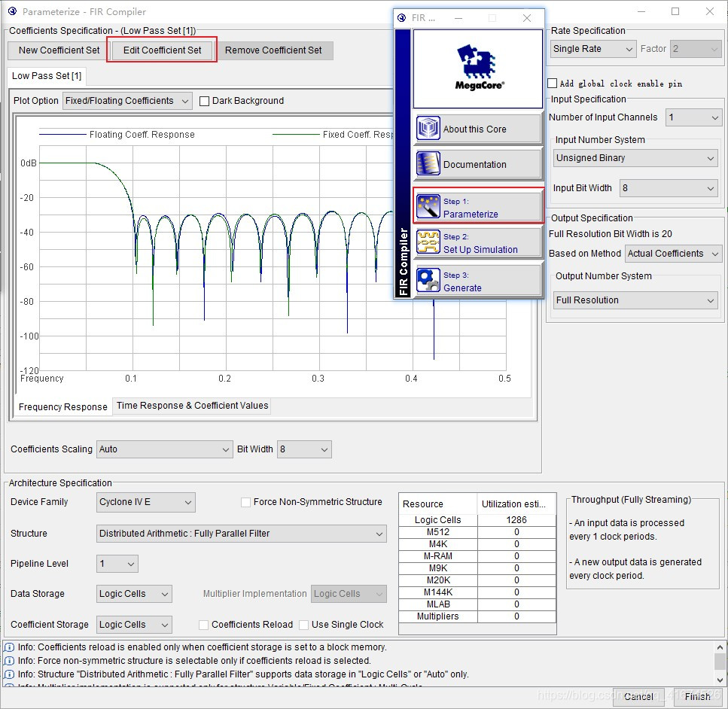Click the Step 2 Set Up Simulation label

click(480, 243)
